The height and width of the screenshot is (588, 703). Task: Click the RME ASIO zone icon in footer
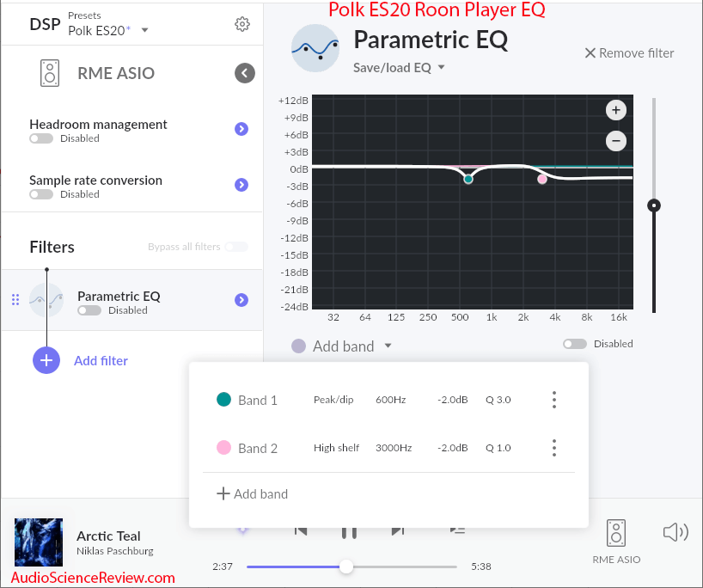(x=616, y=533)
